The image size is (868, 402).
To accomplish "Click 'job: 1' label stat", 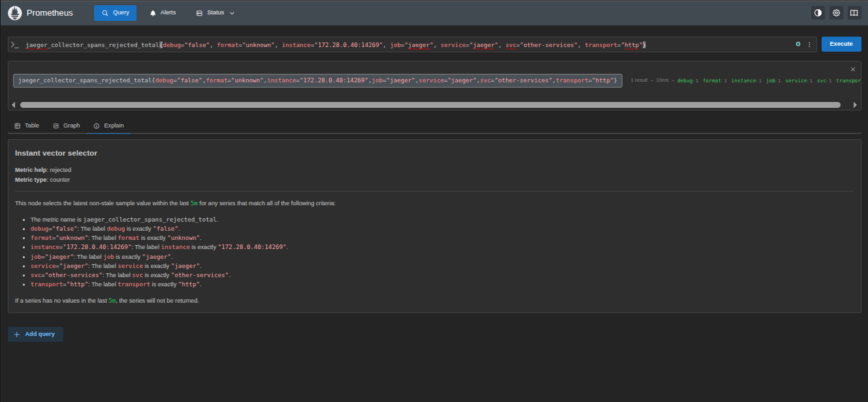I will [x=774, y=80].
